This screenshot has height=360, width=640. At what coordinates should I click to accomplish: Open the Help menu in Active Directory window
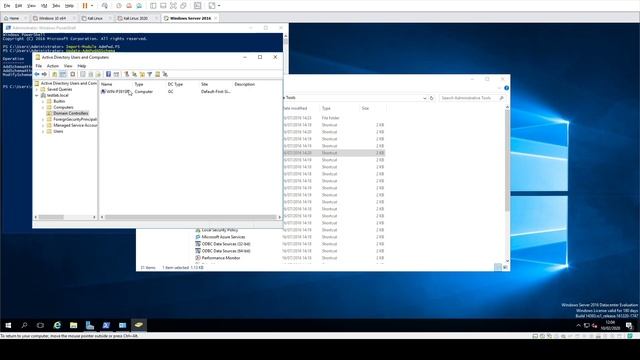click(x=82, y=66)
